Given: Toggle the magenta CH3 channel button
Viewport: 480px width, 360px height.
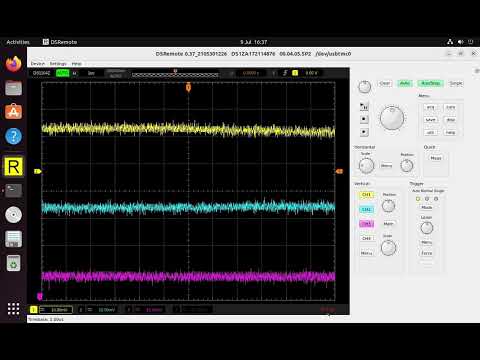Looking at the screenshot, I should (x=367, y=224).
